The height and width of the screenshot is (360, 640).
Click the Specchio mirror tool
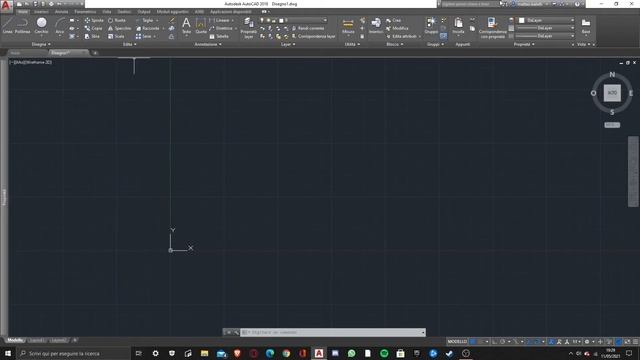[x=119, y=28]
